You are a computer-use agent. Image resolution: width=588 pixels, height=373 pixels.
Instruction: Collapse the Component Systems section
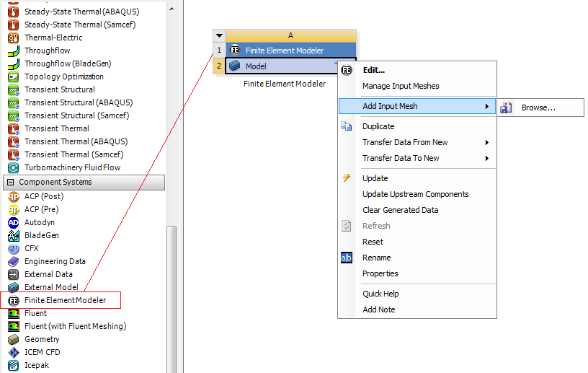point(11,183)
